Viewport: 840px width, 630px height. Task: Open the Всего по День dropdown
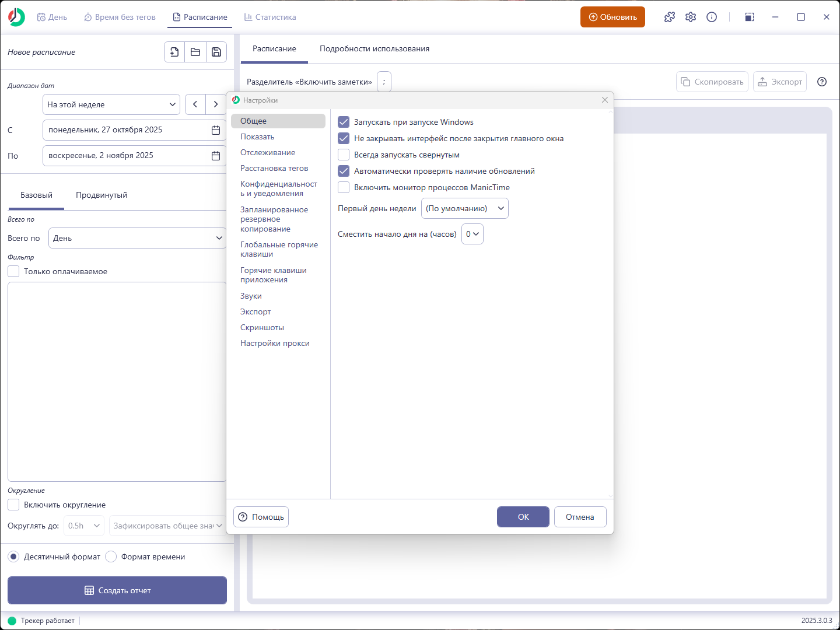[137, 238]
